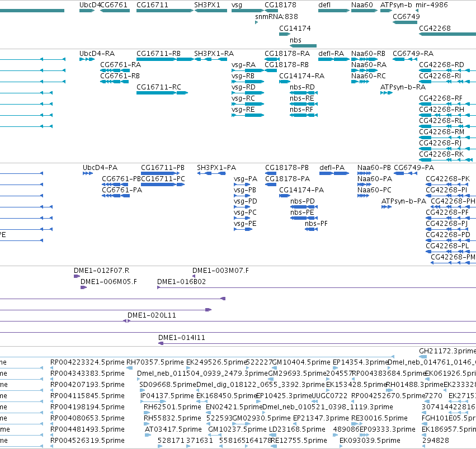
Task: Select the CG18178 gene label
Action: (x=280, y=5)
